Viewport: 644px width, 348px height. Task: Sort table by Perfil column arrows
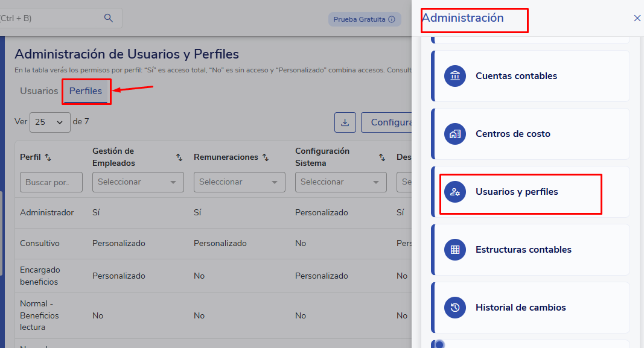coord(48,157)
